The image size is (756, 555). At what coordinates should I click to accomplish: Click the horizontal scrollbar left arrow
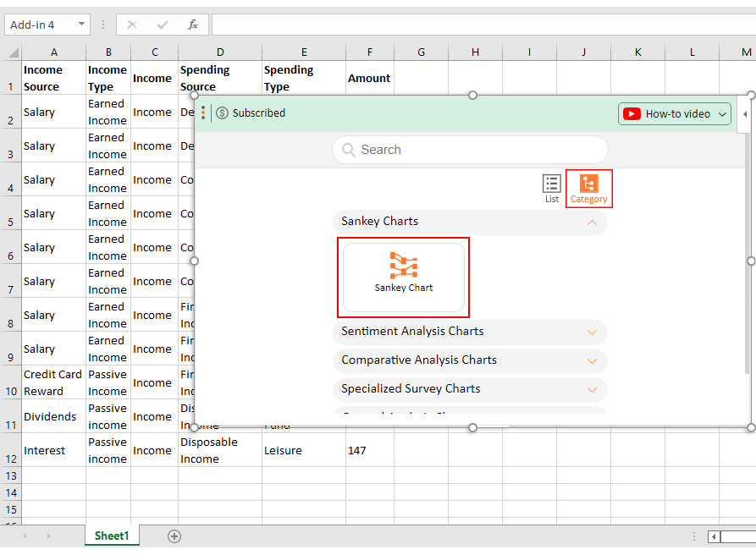(x=714, y=536)
